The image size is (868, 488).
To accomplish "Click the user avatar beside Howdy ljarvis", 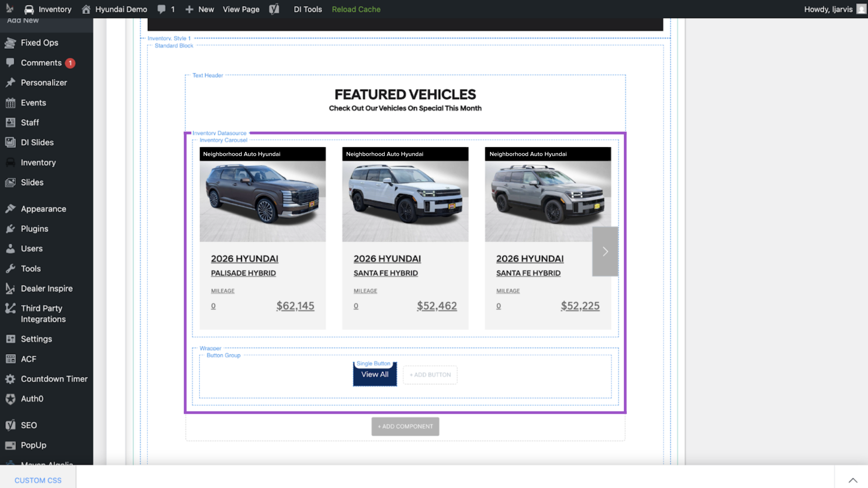I will click(861, 9).
